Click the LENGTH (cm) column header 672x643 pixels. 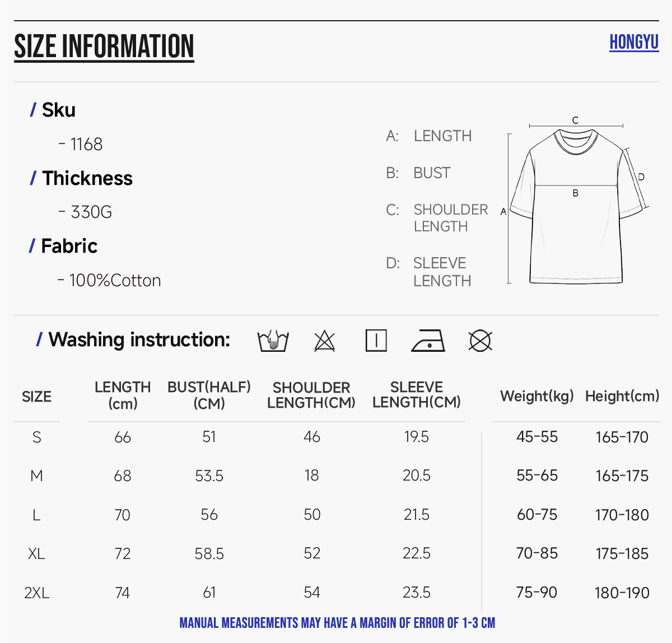click(x=123, y=395)
